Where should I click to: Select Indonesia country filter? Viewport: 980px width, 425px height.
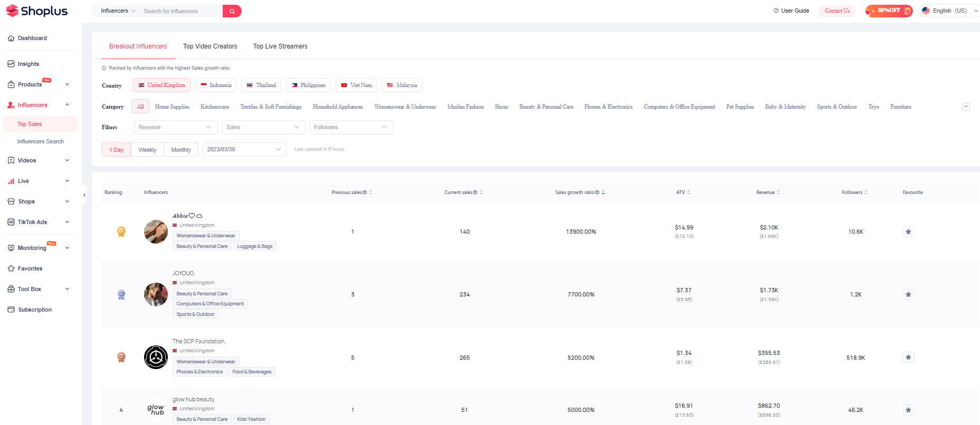pos(216,85)
